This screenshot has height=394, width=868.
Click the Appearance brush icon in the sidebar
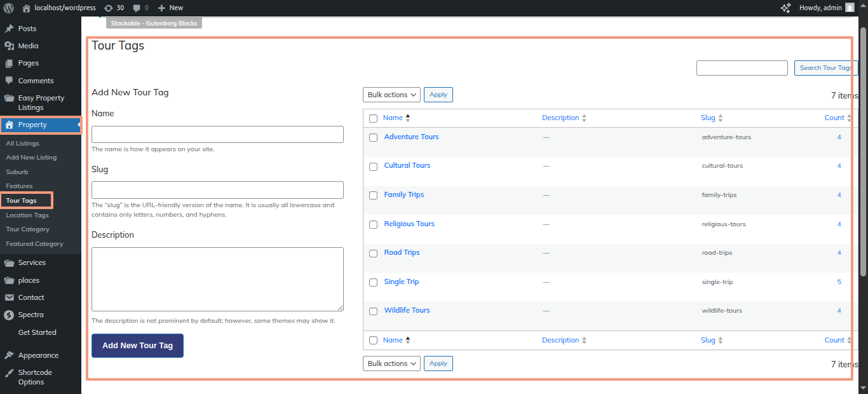(x=9, y=355)
